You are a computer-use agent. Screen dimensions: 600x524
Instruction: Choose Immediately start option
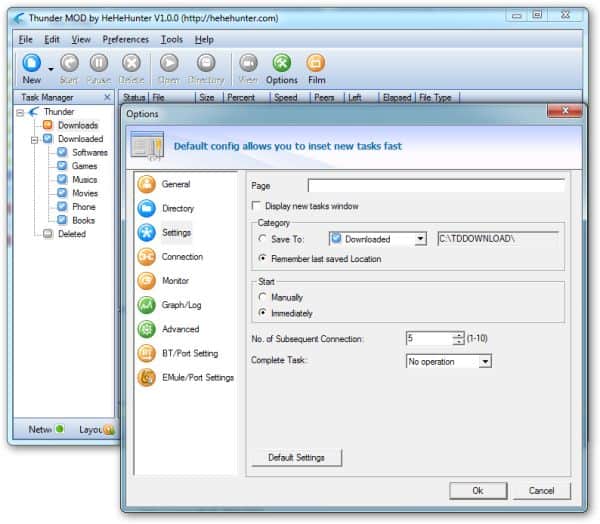(x=262, y=313)
